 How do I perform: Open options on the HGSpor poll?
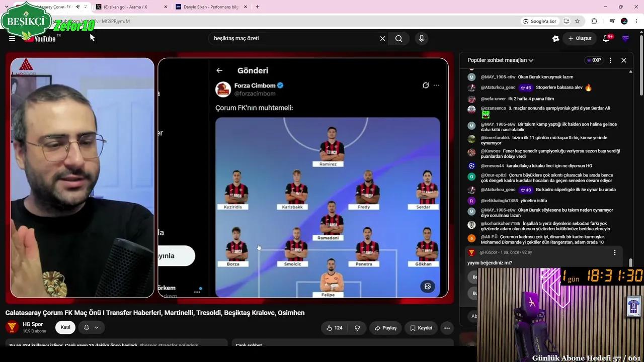coord(614,252)
